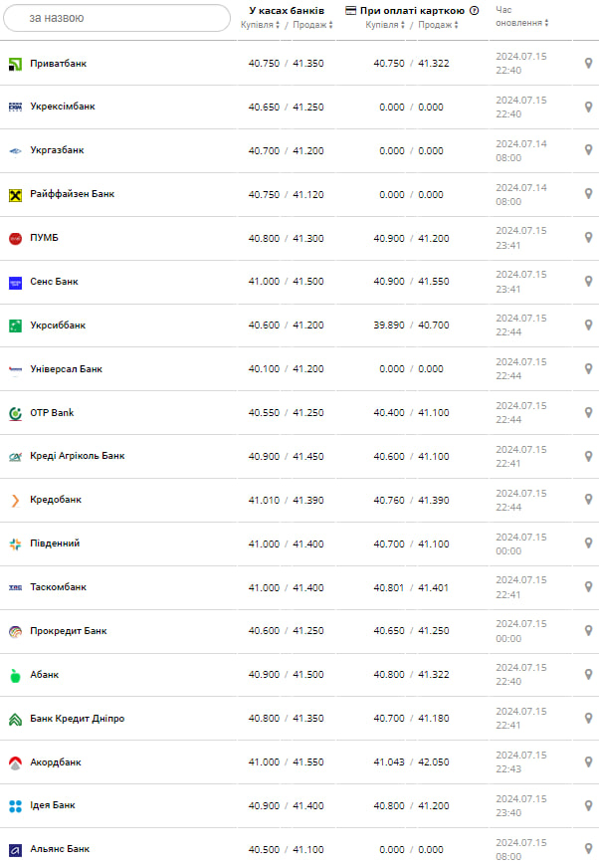Show Акордбанк branches via map pin
The image size is (599, 868).
pyautogui.click(x=588, y=762)
